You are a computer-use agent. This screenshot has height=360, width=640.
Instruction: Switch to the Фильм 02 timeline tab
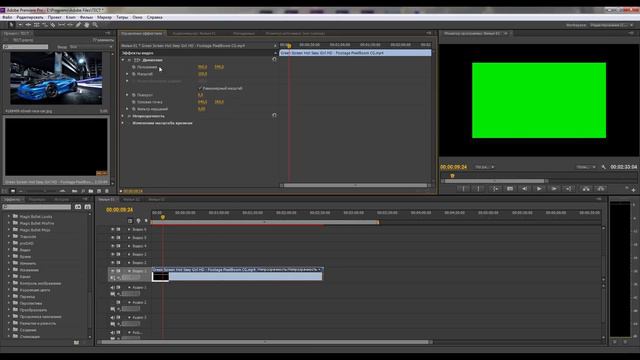point(131,200)
